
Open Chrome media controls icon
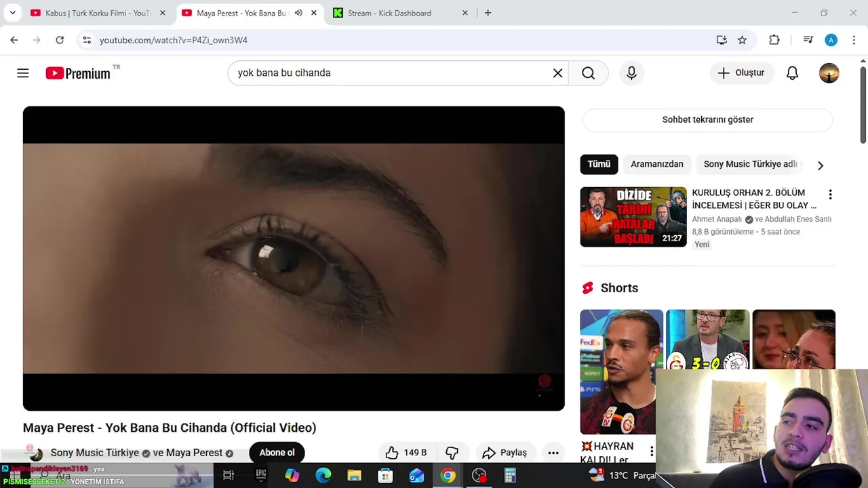pos(808,40)
